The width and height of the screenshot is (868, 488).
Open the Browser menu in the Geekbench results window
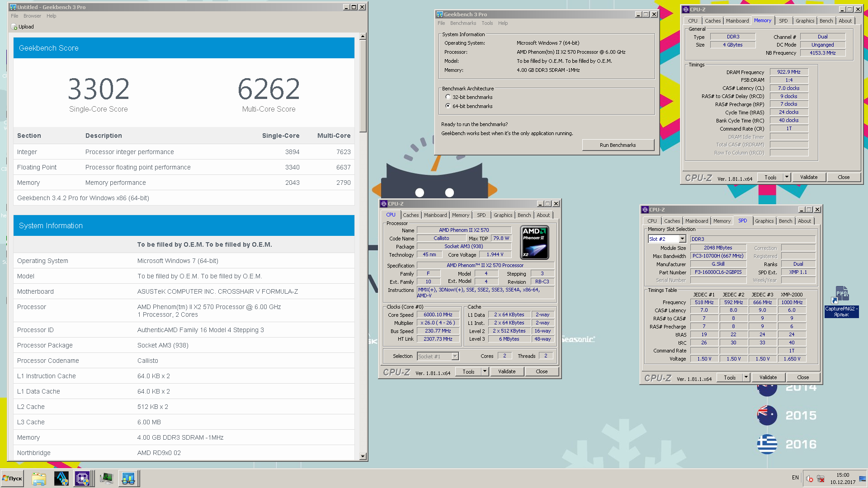32,16
